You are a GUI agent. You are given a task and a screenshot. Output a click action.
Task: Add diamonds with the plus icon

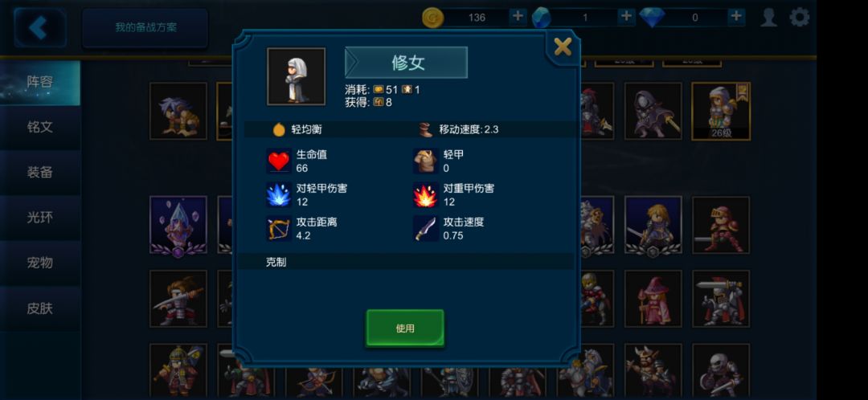pyautogui.click(x=735, y=17)
